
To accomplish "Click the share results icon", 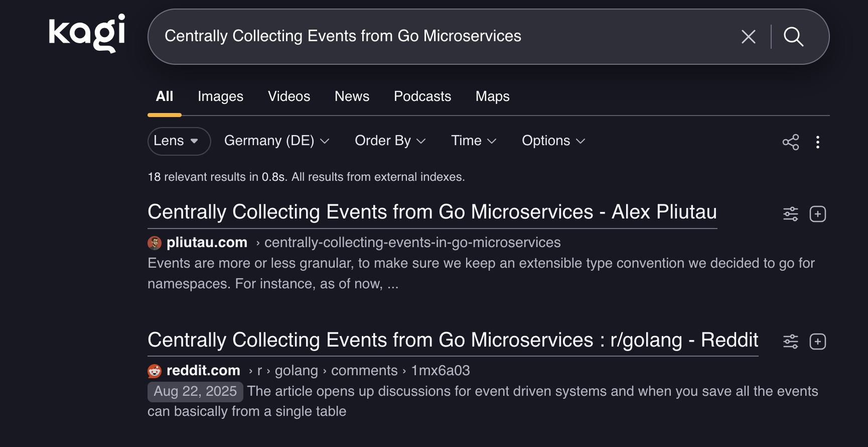I will pos(791,142).
